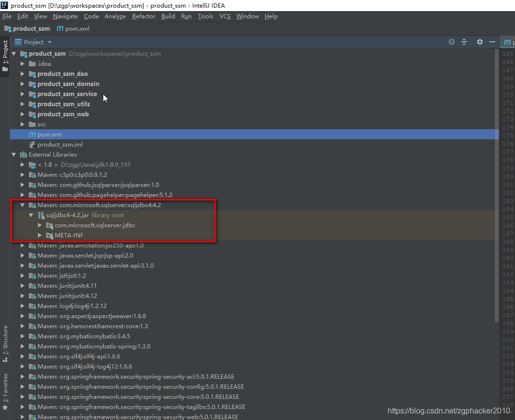This screenshot has height=420, width=515.
Task: Open the Navigate menu
Action: (x=65, y=16)
